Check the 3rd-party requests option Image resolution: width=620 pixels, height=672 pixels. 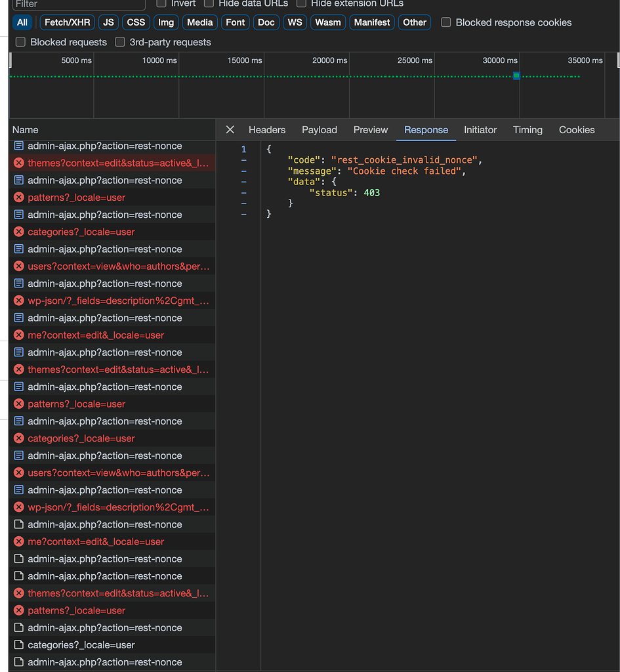[120, 42]
